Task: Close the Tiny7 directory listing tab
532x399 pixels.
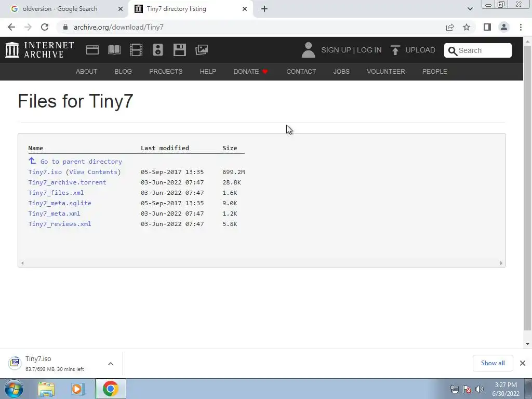Action: point(245,9)
